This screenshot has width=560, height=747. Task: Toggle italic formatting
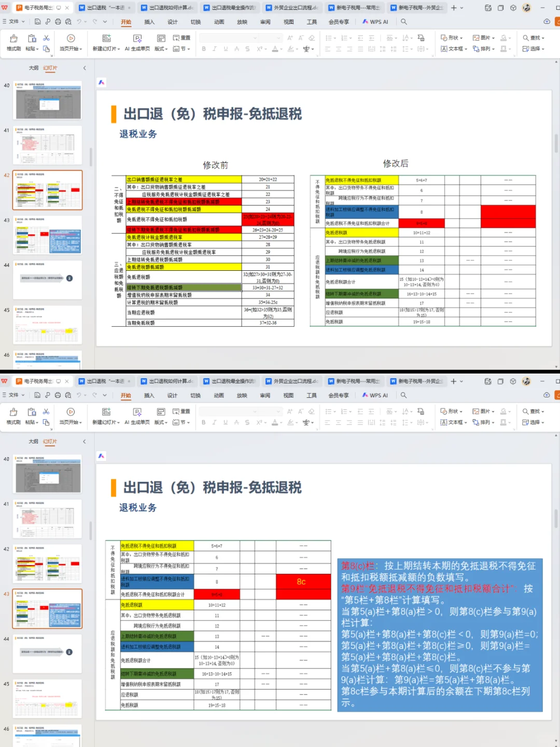pos(214,48)
